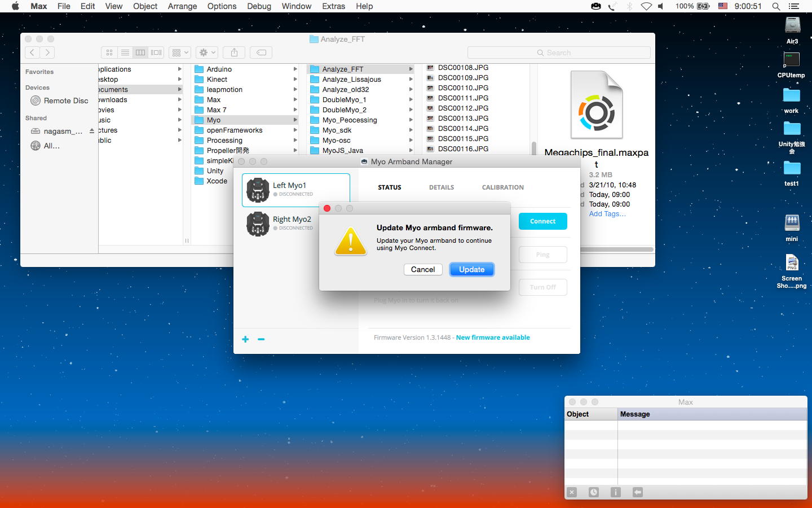Viewport: 812px width, 508px height.
Task: Expand the DoubleMyo_1 folder arrow
Action: pyautogui.click(x=411, y=100)
